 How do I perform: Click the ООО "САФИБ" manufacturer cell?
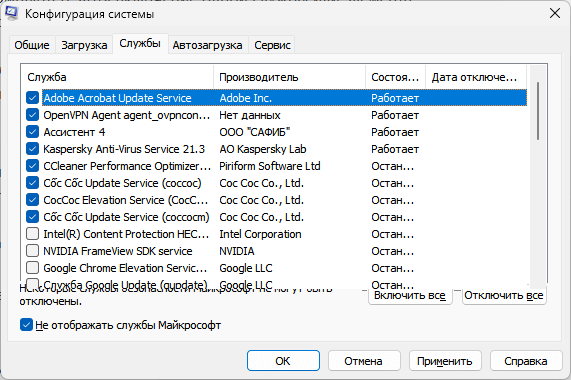point(255,132)
